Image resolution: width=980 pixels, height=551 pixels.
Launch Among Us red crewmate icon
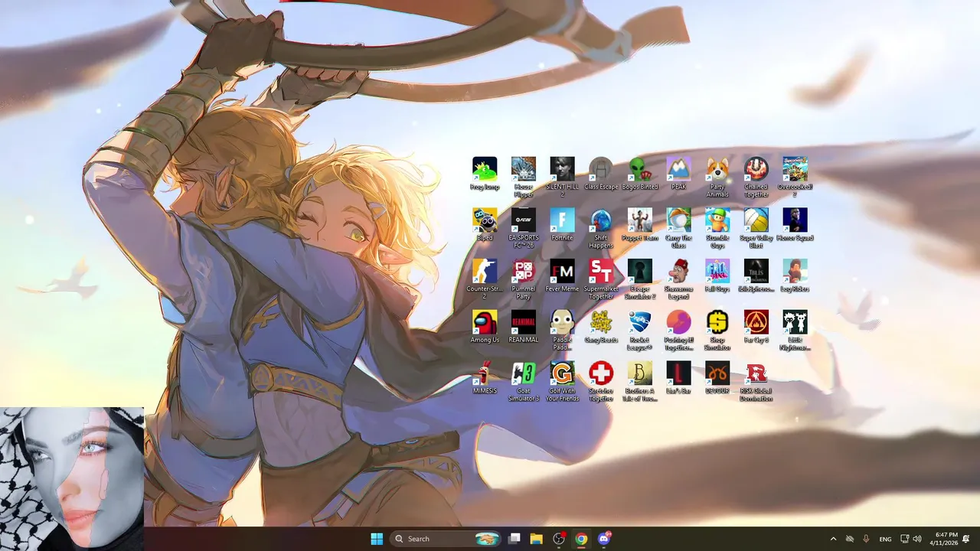pyautogui.click(x=485, y=327)
